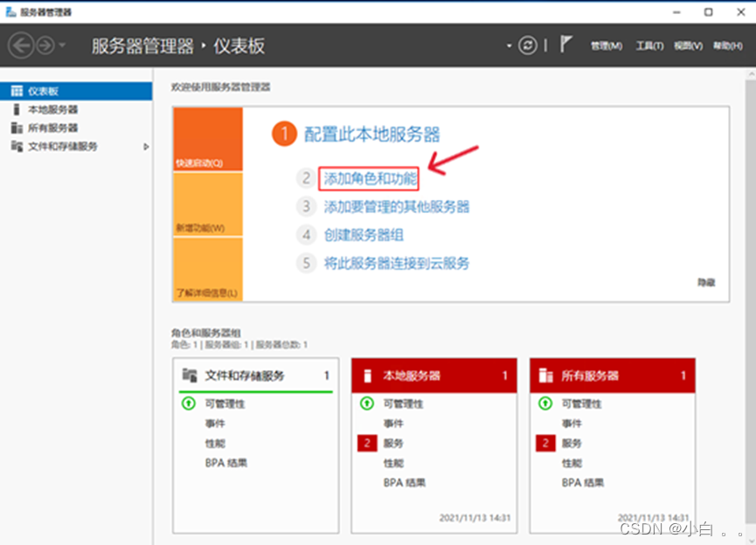Select 所有服务器 in the sidebar

(76, 128)
